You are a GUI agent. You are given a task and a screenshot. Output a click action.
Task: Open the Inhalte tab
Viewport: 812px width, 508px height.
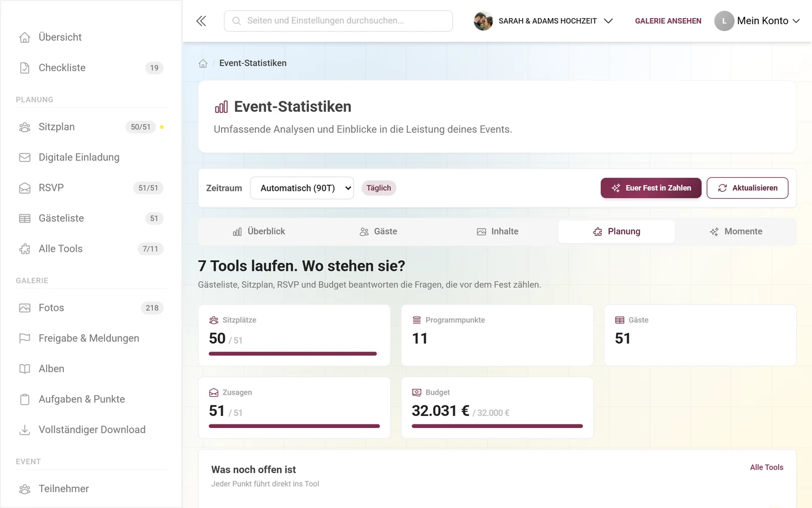coord(497,231)
